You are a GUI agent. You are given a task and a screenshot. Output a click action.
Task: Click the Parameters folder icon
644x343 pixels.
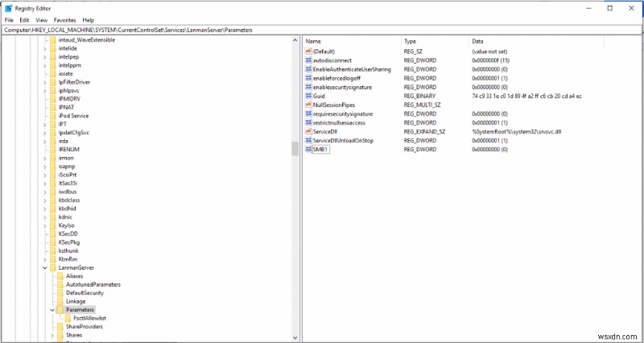pos(60,310)
